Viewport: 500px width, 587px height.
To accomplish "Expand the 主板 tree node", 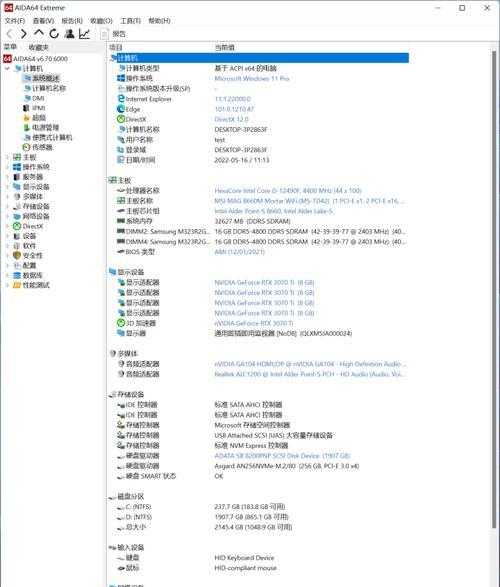I will coord(7,157).
